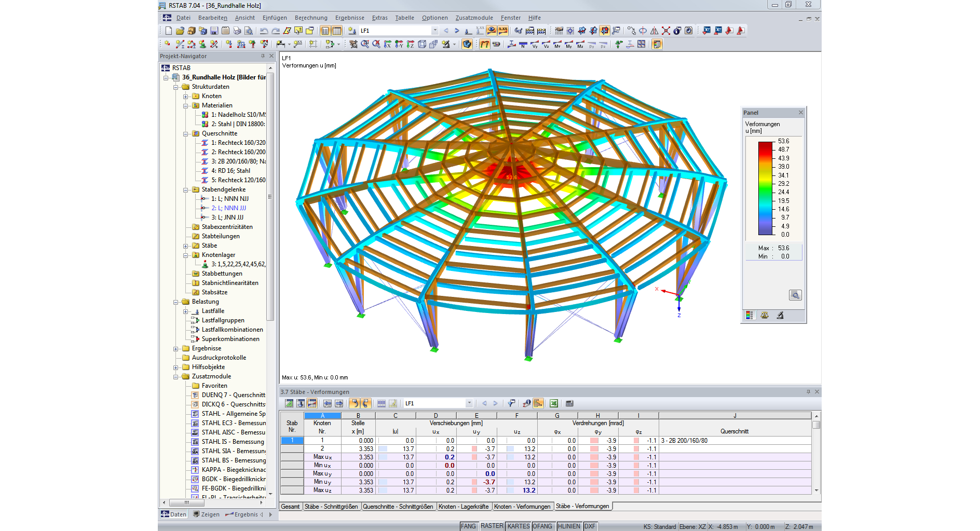This screenshot has height=531, width=980.
Task: Toggle KARTES in the status bar
Action: [519, 526]
